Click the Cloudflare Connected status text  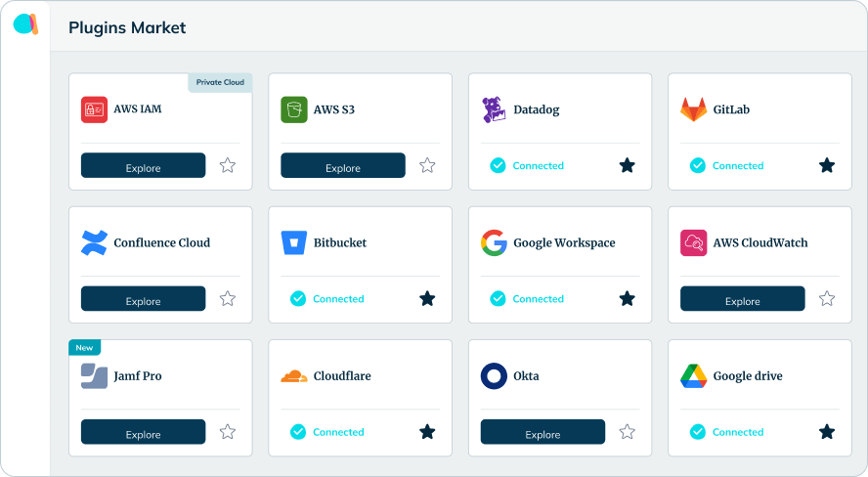coord(338,432)
